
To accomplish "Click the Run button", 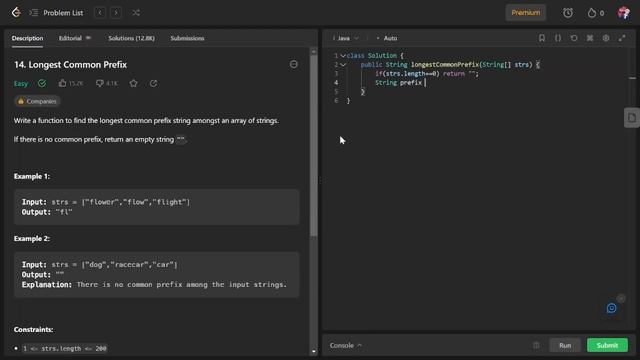I will [565, 345].
